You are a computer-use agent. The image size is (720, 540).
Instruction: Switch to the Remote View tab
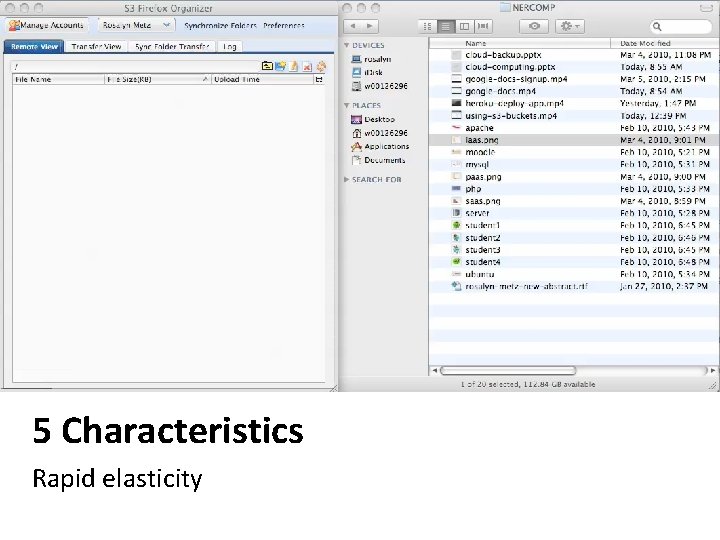[34, 46]
